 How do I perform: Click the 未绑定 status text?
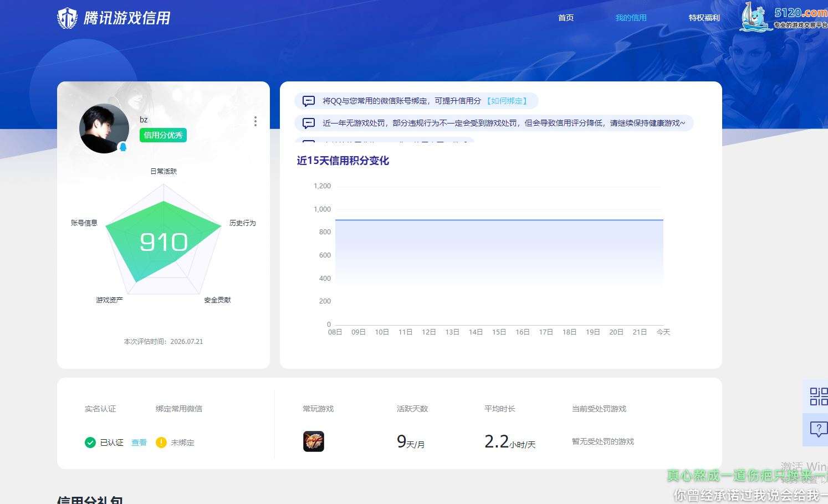[x=182, y=443]
